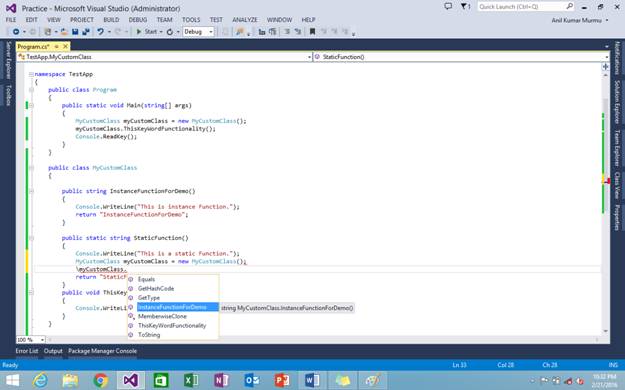Image resolution: width=625 pixels, height=390 pixels.
Task: Open PowerPoint from the taskbar
Action: [x=282, y=380]
